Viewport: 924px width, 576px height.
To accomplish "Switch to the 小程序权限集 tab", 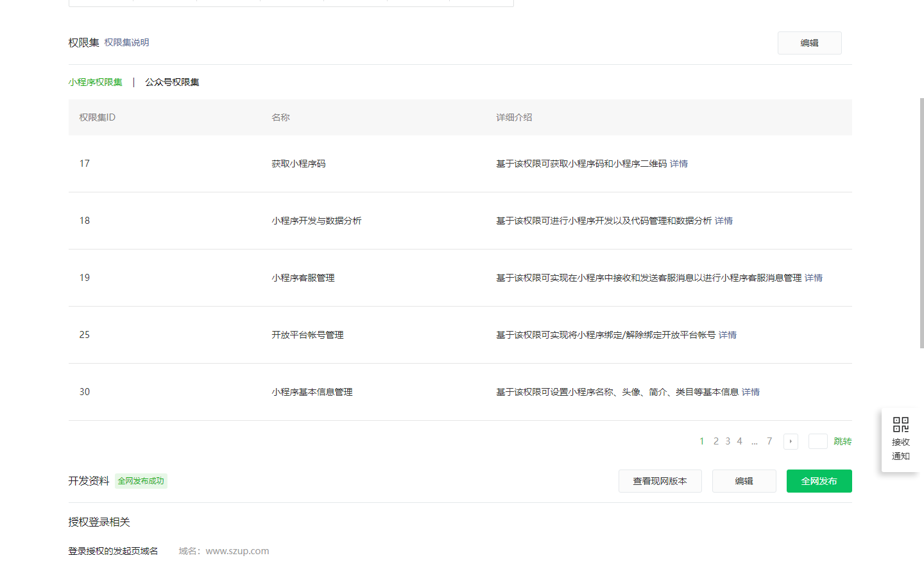I will 96,82.
